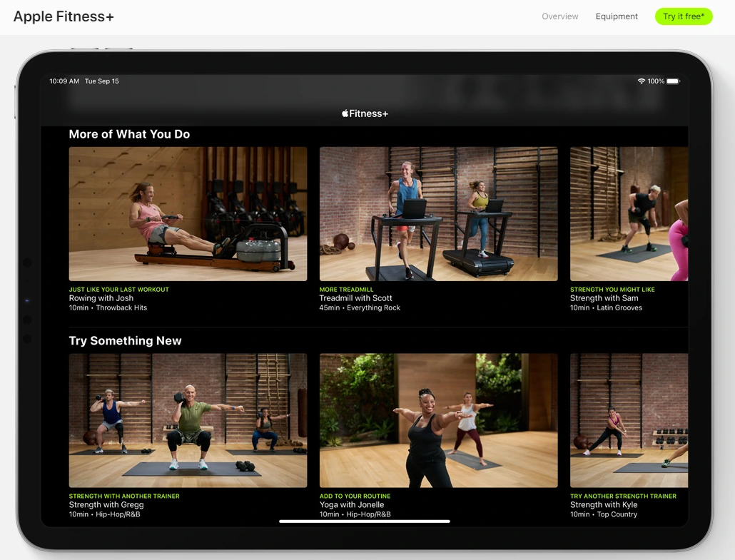Open the Rowing with Josh workout thumbnail
Viewport: 735px width, 560px height.
click(188, 214)
